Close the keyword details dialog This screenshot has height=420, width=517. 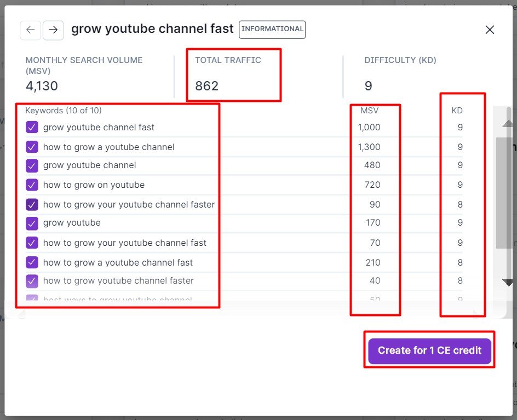tap(490, 30)
